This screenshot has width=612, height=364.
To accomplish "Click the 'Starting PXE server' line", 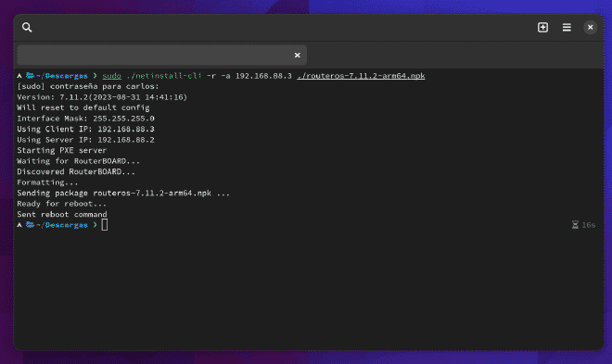I will (x=62, y=150).
